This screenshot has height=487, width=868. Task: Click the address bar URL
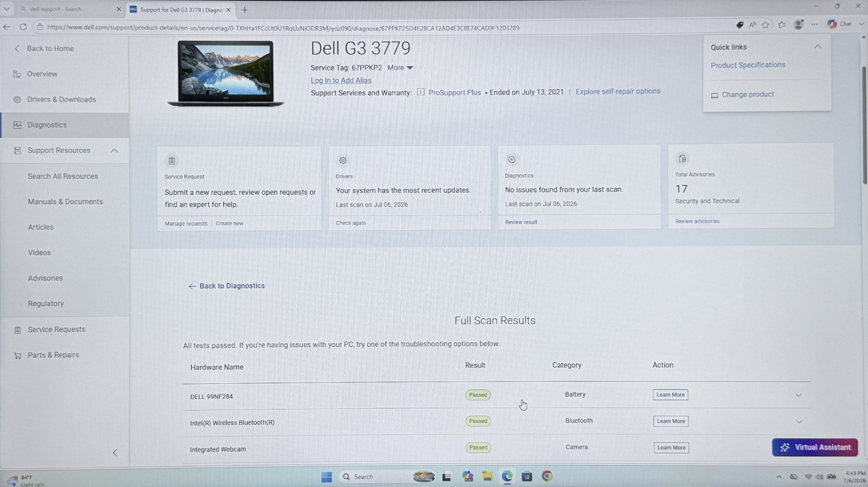[x=283, y=28]
